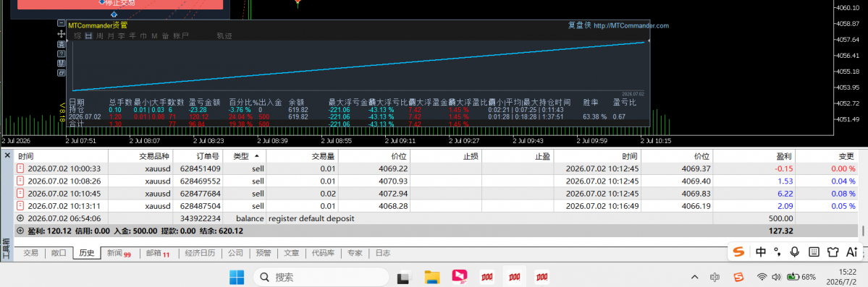Open the skin shirt icon on IME bar
Viewport: 868px width, 287px height.
833,252
